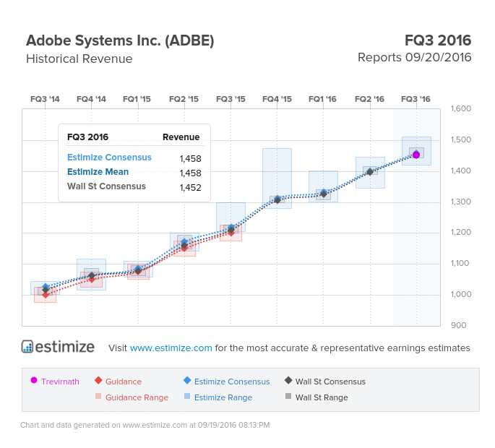Click the red Guidance diamond at FQ4 '14
495x448 pixels.
[x=92, y=280]
